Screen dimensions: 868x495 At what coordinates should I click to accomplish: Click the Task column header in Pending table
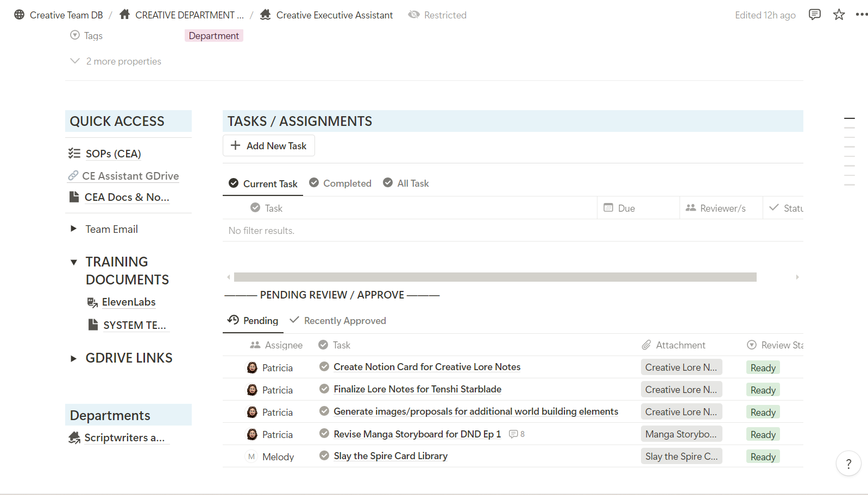tap(334, 345)
